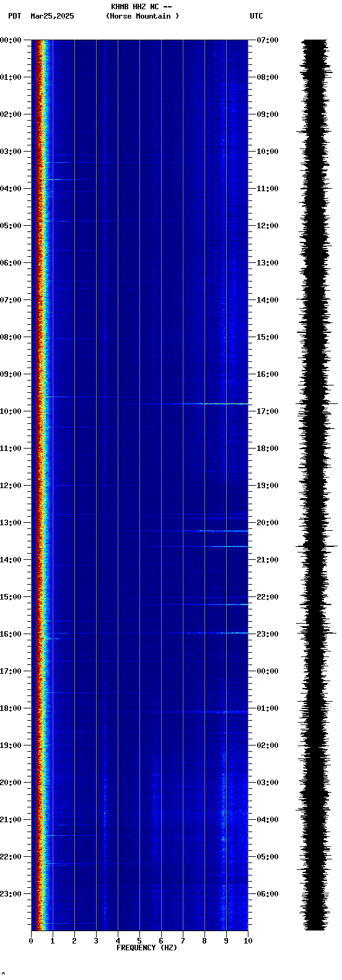The width and height of the screenshot is (342, 980).
Task: Select the 04:00 label on UTC axis
Action: coord(268,820)
